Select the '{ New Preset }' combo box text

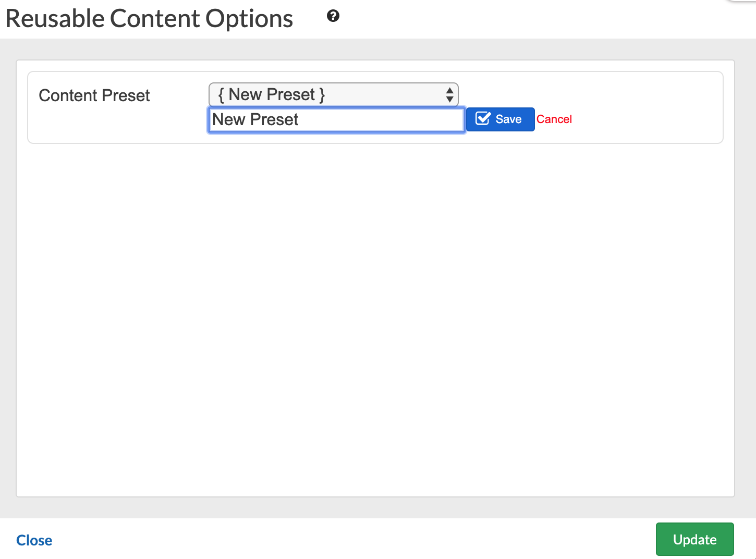[x=272, y=95]
